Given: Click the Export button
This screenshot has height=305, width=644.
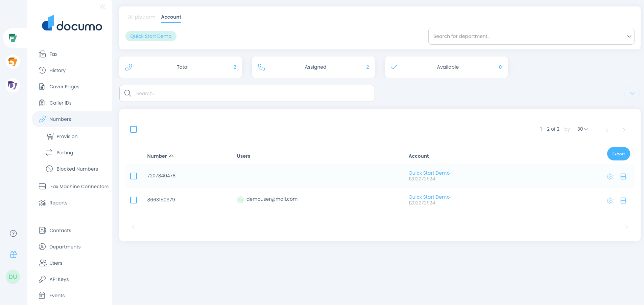Looking at the screenshot, I should tap(618, 154).
